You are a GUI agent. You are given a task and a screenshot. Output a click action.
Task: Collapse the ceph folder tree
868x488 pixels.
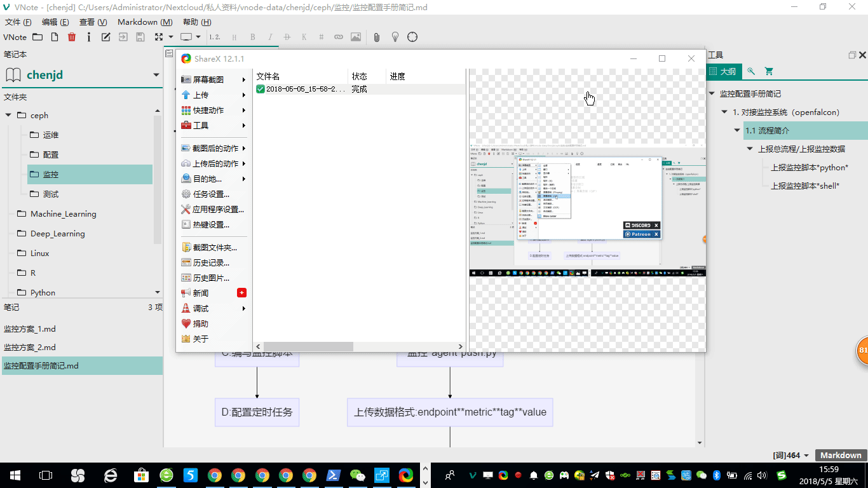[9, 115]
